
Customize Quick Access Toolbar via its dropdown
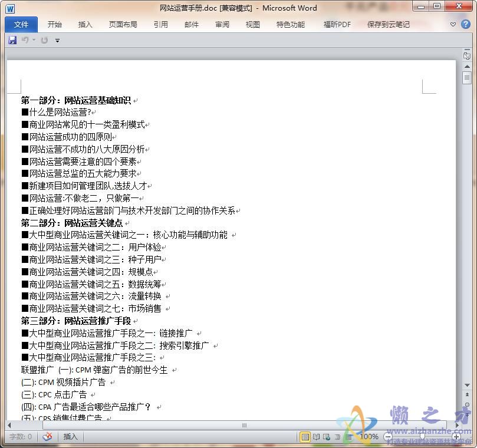pyautogui.click(x=57, y=40)
